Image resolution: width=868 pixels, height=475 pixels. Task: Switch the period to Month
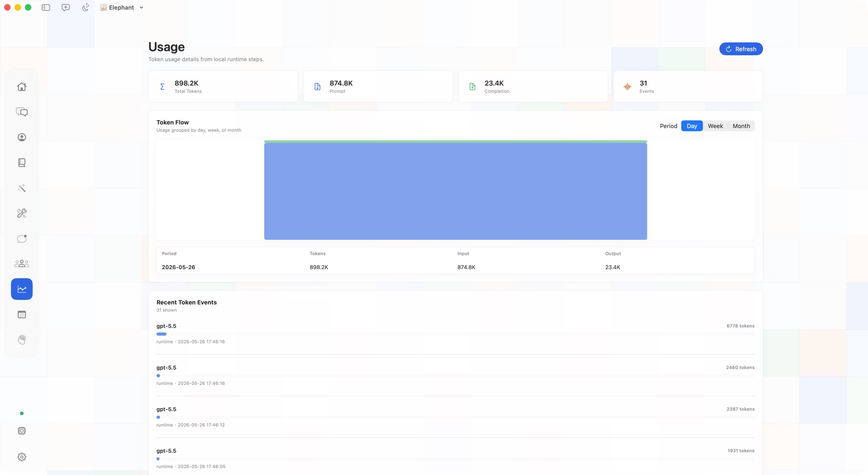click(x=741, y=126)
